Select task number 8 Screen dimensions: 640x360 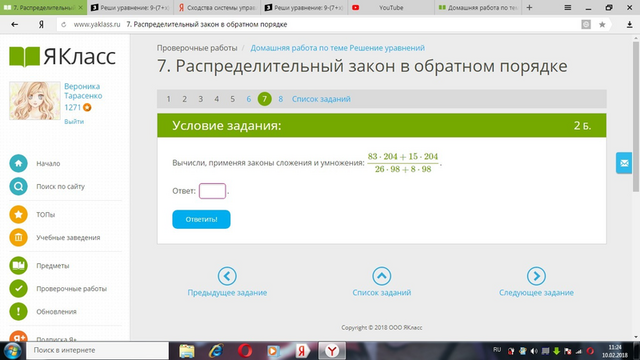[280, 99]
